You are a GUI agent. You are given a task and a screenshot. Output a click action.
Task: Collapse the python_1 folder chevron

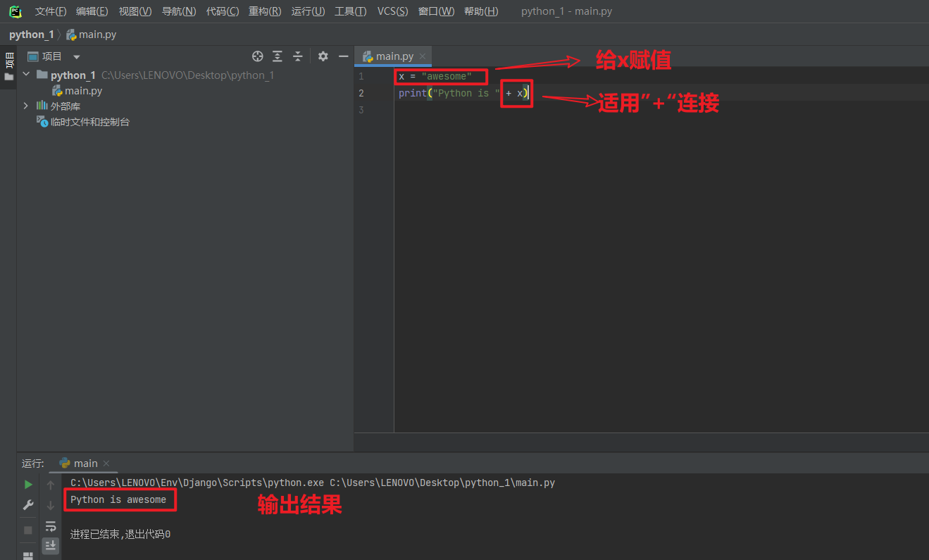click(x=26, y=75)
